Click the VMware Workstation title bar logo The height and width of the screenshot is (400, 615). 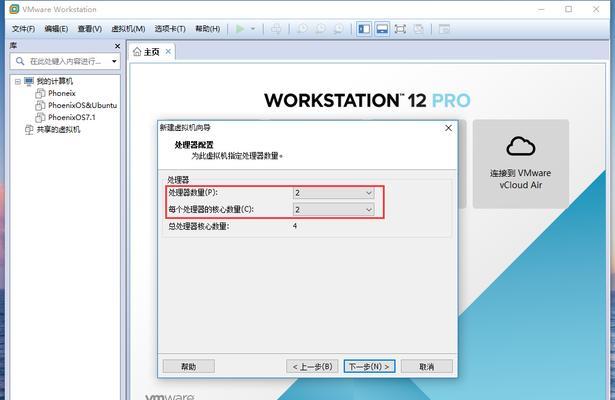tap(14, 9)
